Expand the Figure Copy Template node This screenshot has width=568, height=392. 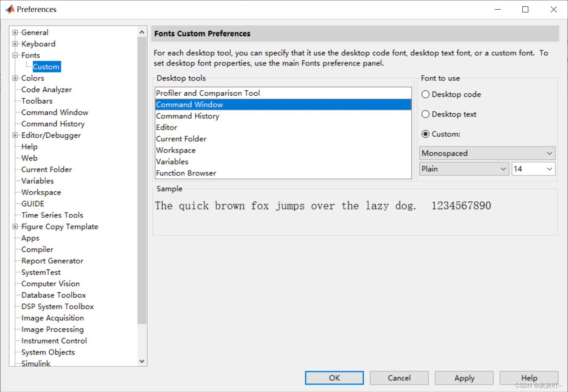pyautogui.click(x=15, y=227)
